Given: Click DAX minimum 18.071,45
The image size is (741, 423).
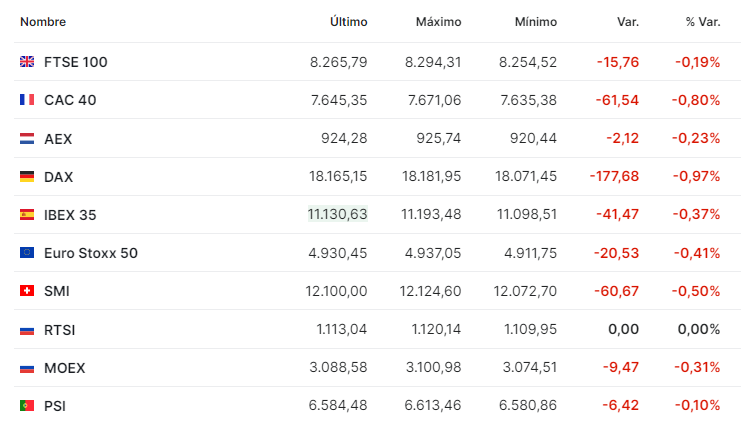Looking at the screenshot, I should [526, 176].
